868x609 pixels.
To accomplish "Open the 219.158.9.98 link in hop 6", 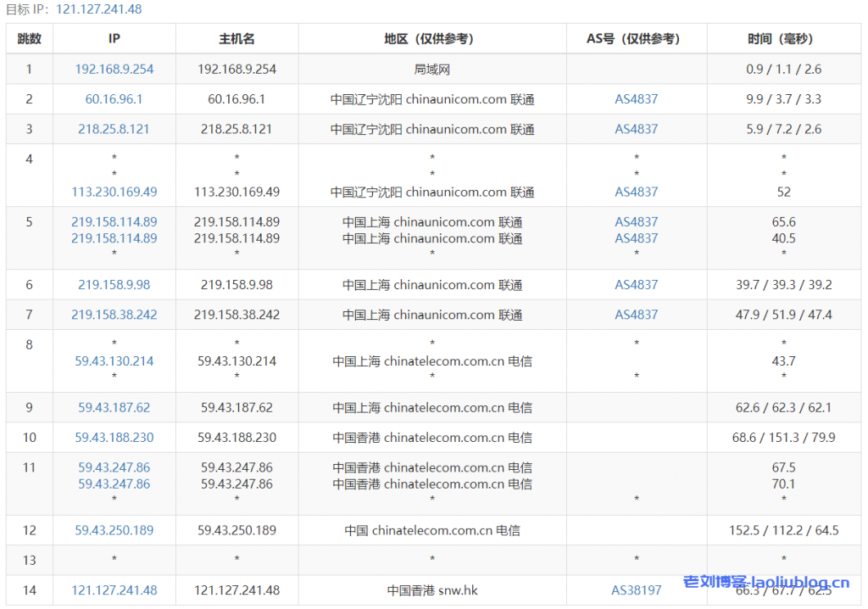I will [x=114, y=284].
